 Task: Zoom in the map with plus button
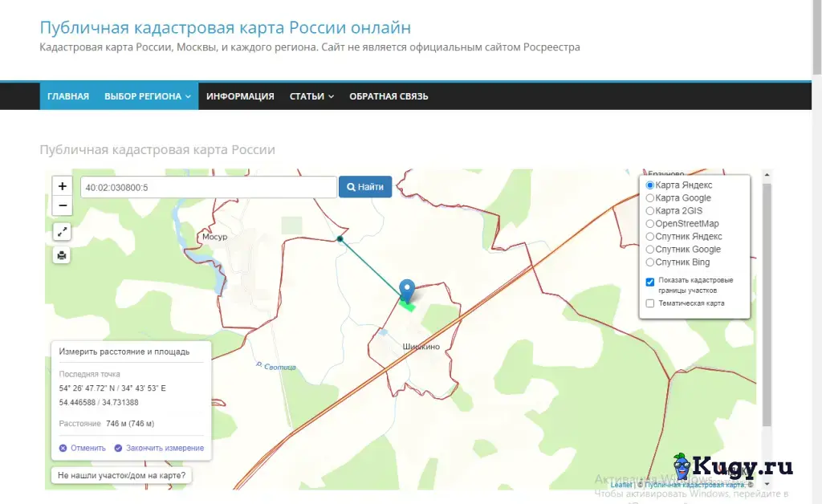(62, 186)
